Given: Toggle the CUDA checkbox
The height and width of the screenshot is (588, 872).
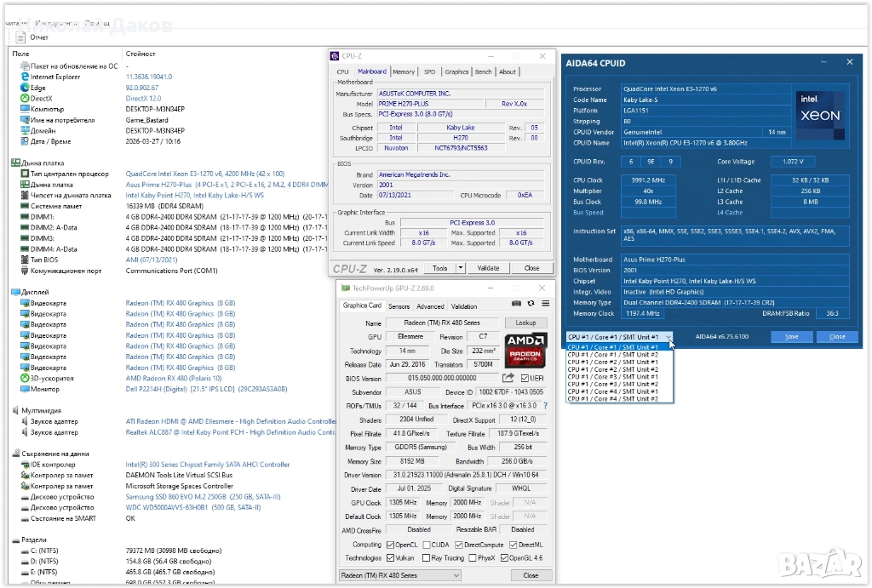Looking at the screenshot, I should [426, 545].
